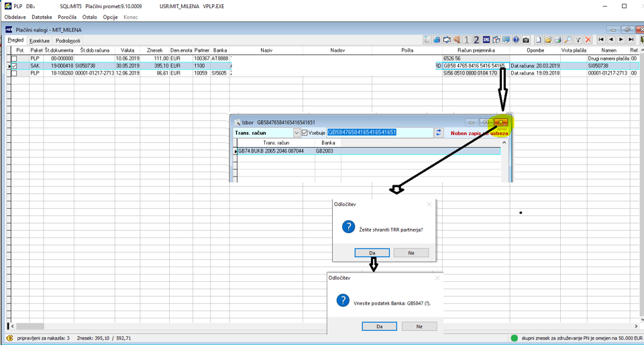Click the Vsebuje search field with GB5847658...
The image size is (644, 345).
click(x=380, y=133)
